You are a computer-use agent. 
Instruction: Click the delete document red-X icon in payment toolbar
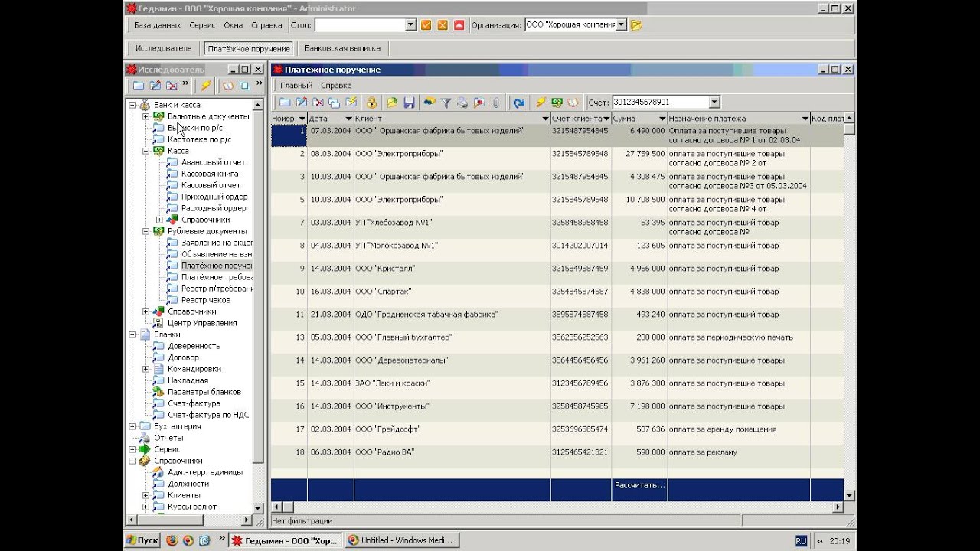tap(318, 103)
